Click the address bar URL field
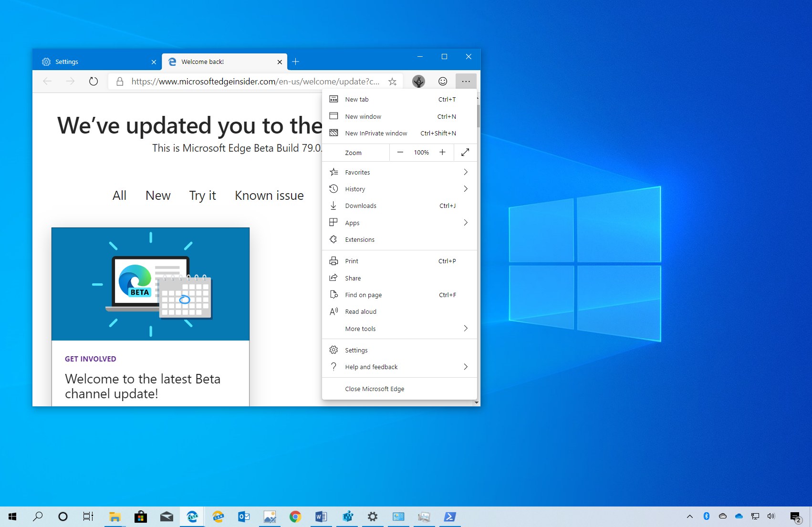Image resolution: width=812 pixels, height=527 pixels. [x=255, y=82]
